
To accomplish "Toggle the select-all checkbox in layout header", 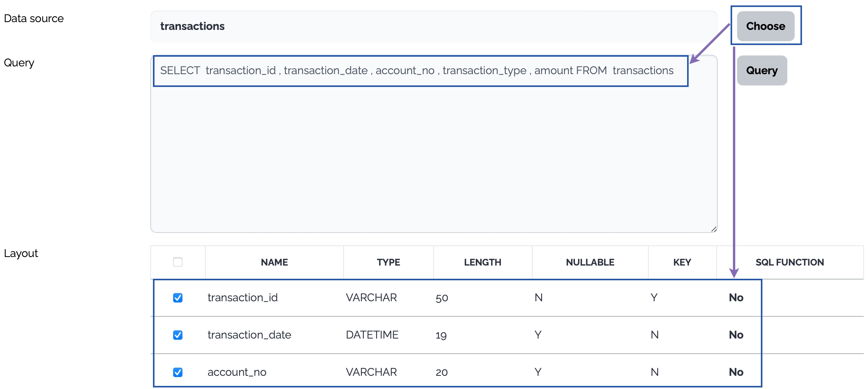I will tap(178, 262).
